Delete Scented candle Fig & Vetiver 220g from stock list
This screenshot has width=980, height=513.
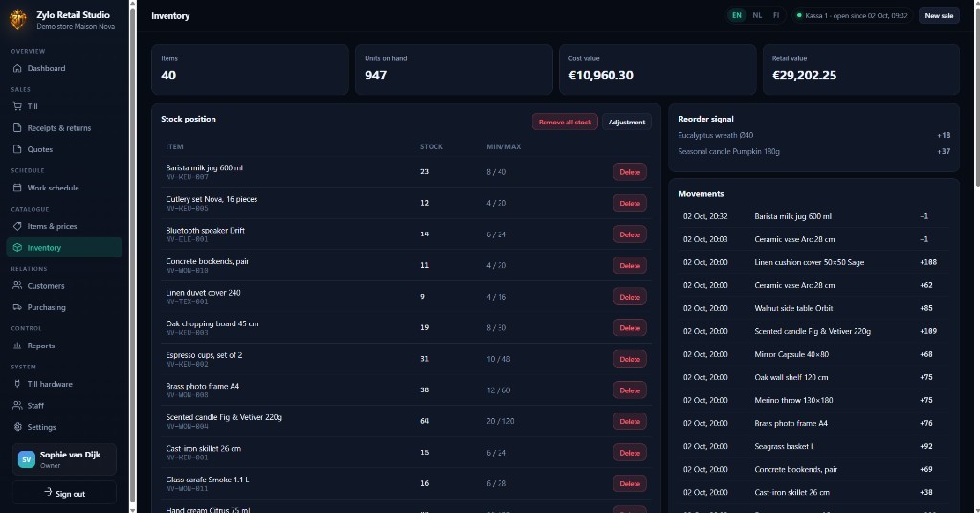[x=630, y=422]
